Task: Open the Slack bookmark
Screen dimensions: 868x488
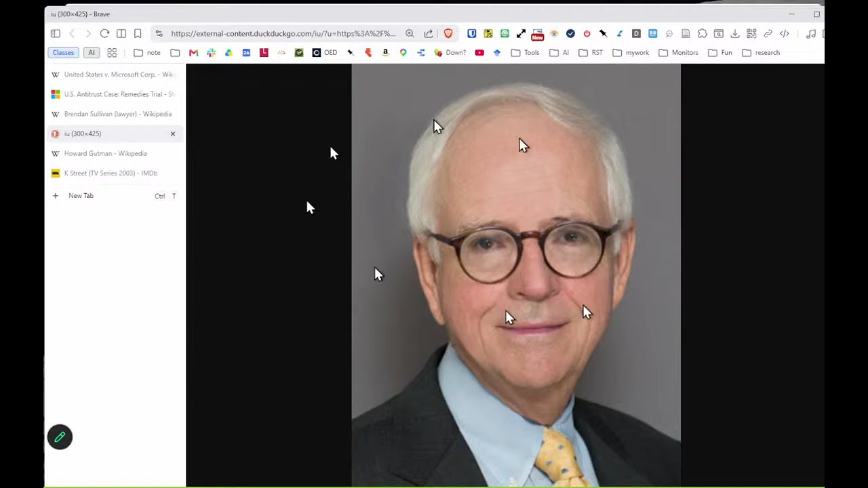Action: 211,52
